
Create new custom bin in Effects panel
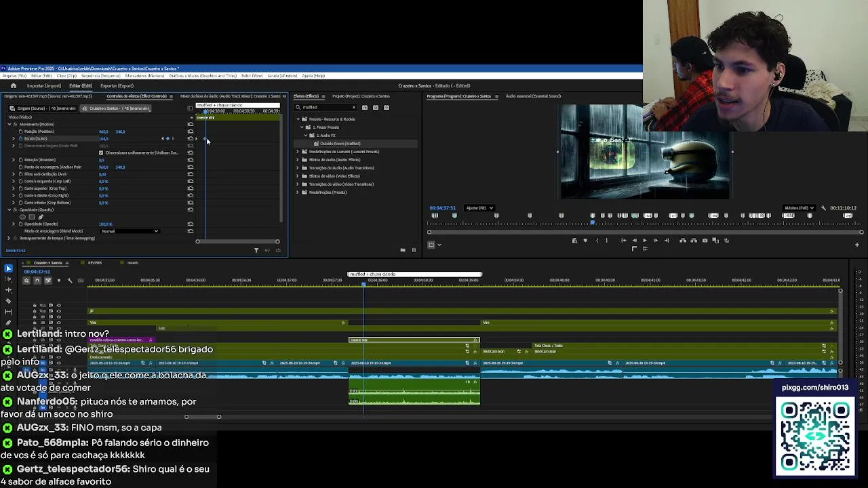[403, 250]
